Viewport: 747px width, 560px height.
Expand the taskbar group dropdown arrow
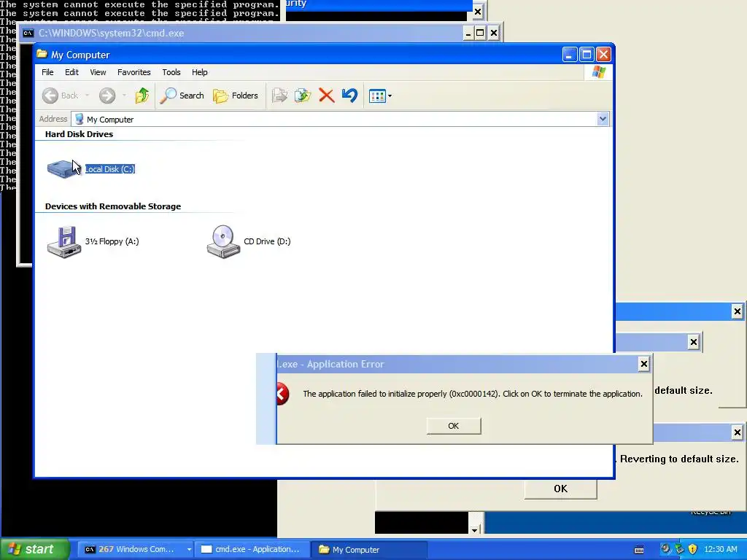point(189,550)
